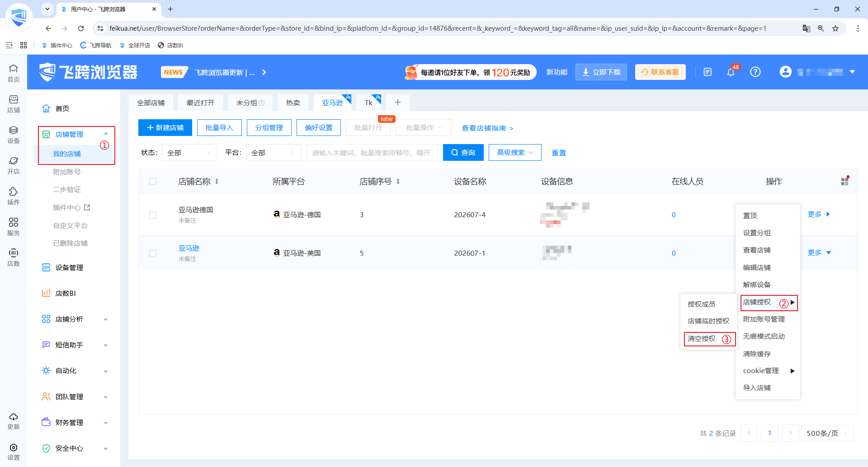Screen dimensions: 868x467
Task: Check the box for the 亚马逊德国 row
Action: (x=153, y=215)
